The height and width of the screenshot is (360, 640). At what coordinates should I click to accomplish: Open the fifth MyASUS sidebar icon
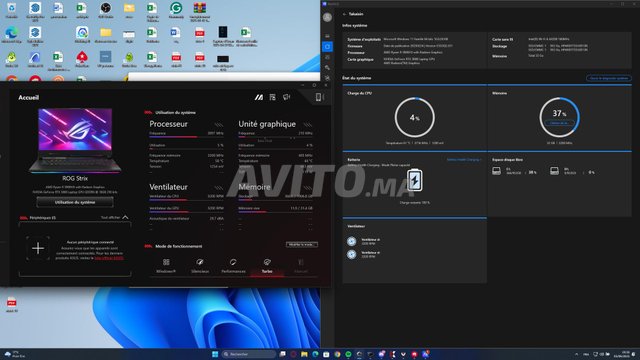327,78
